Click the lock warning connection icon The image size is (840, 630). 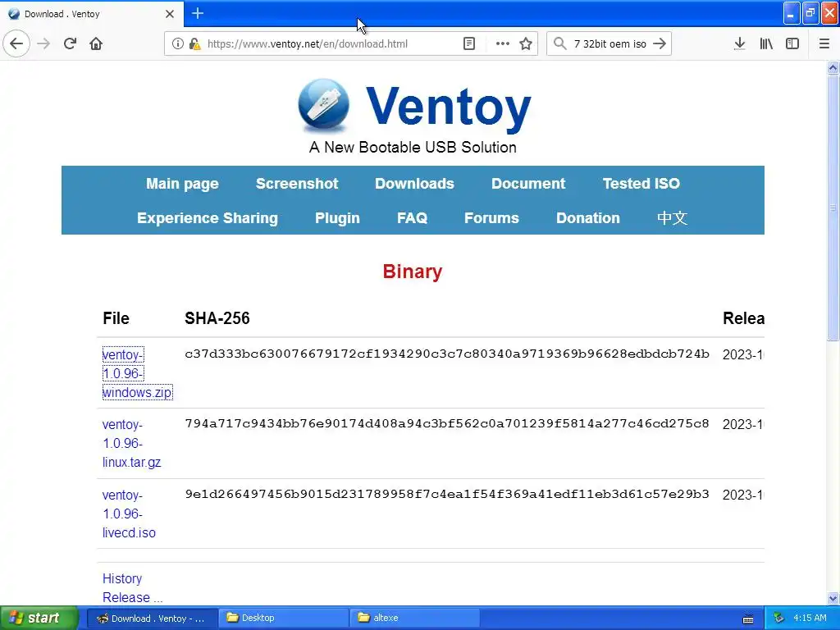tap(194, 43)
